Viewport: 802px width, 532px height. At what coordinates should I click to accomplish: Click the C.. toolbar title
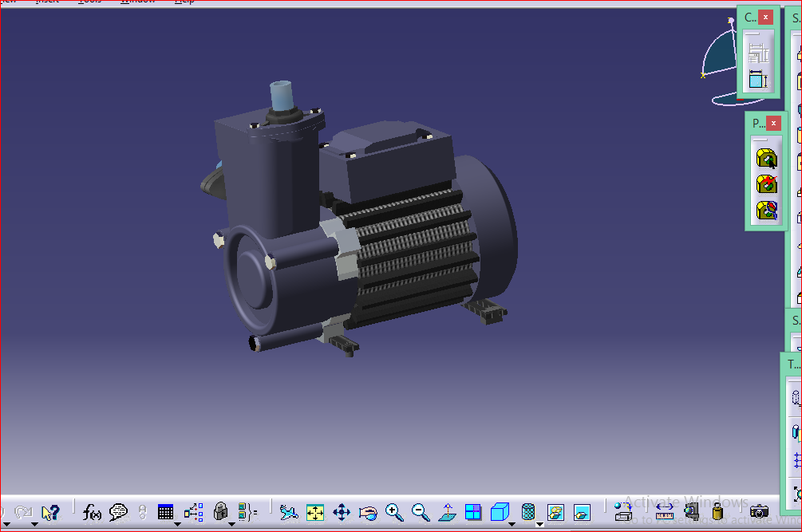[x=750, y=18]
